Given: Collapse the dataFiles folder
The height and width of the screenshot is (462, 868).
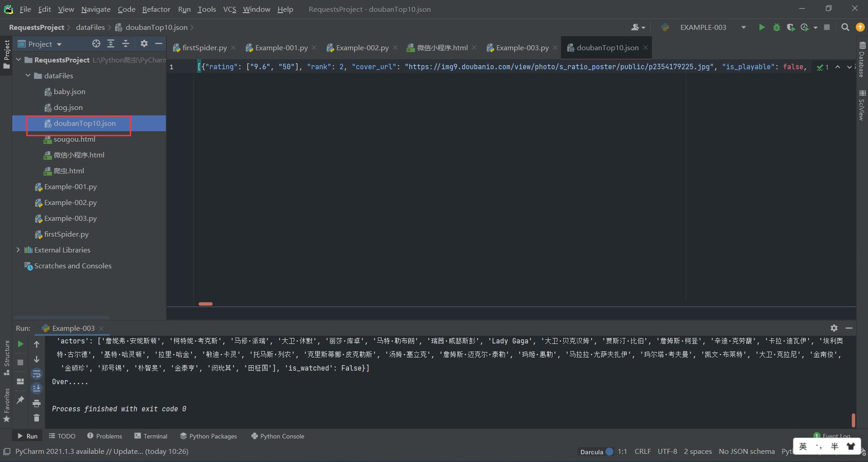Looking at the screenshot, I should click(28, 76).
